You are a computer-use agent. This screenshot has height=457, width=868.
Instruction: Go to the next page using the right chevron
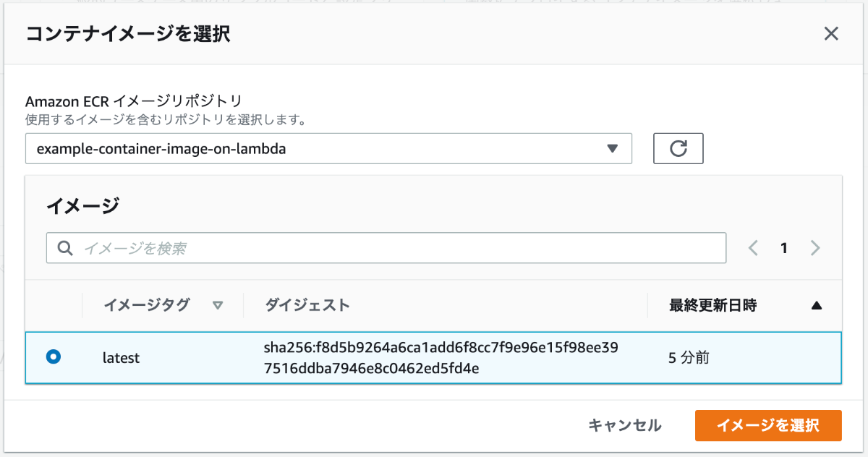(815, 248)
